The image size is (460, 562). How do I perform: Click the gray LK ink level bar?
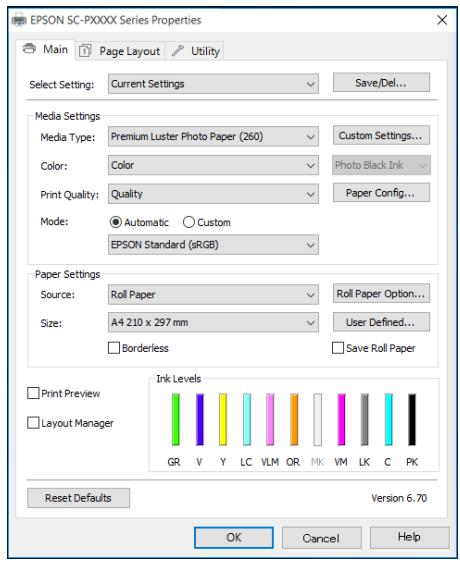tap(365, 419)
